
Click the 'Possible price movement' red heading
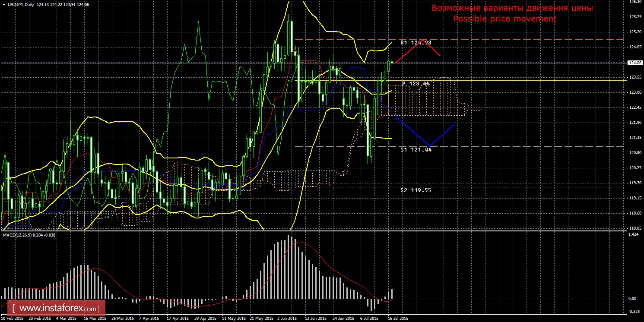[504, 19]
